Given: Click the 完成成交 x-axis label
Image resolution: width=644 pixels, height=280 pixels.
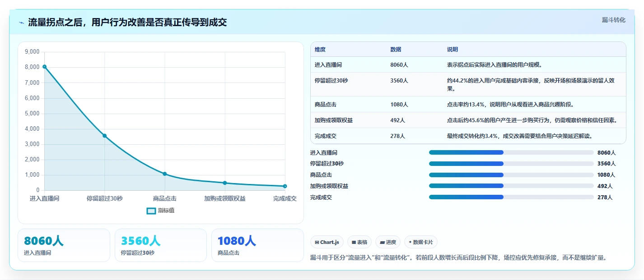Looking at the screenshot, I should 285,198.
